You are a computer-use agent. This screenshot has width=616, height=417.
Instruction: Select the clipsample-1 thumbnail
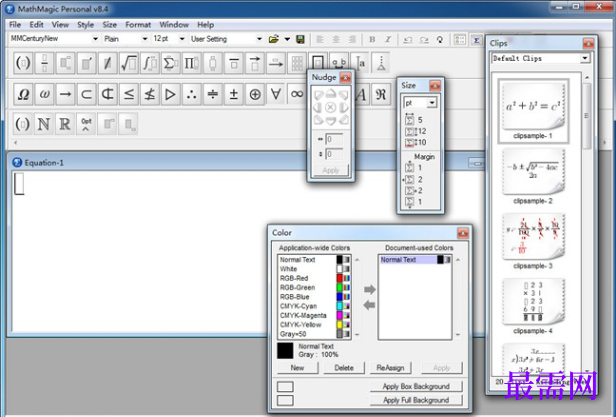click(x=531, y=106)
